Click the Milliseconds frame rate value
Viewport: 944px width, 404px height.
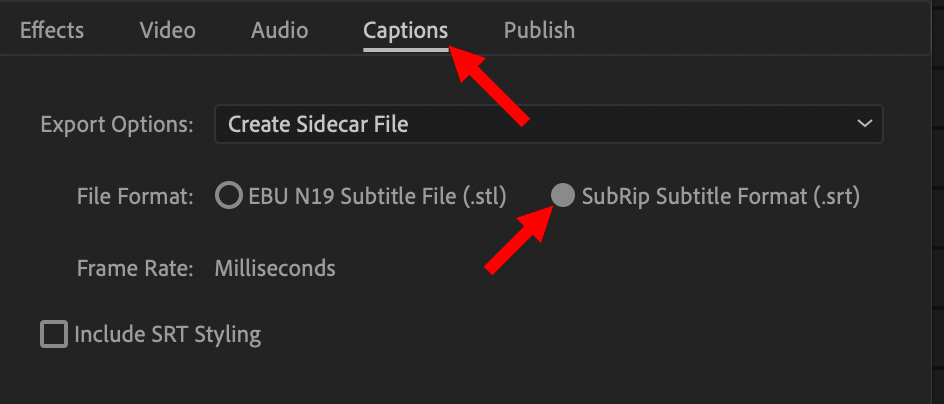tap(275, 268)
